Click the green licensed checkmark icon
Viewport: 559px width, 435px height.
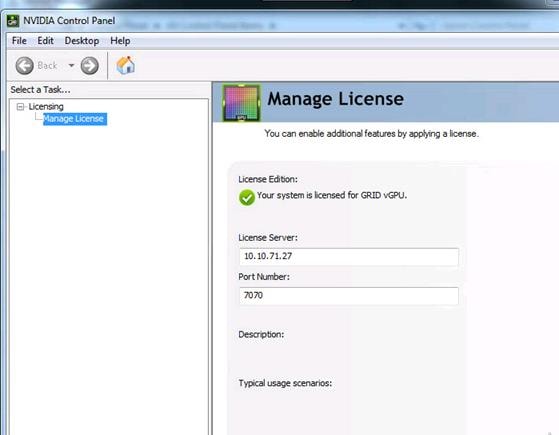point(247,197)
